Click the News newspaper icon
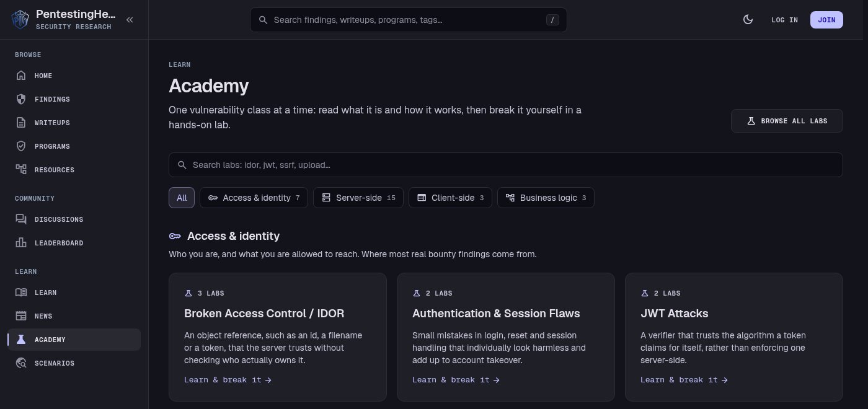 point(21,316)
